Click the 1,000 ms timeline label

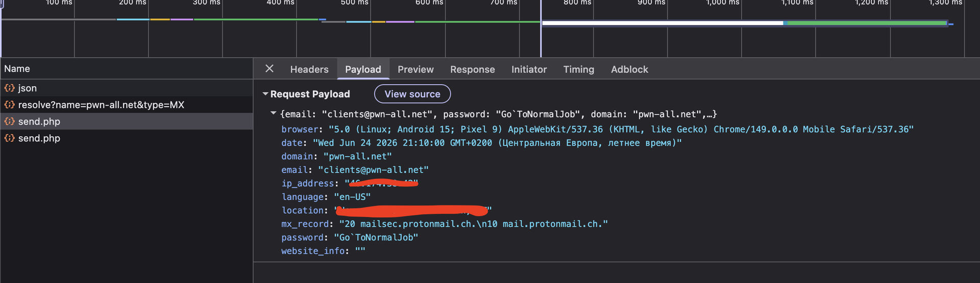[722, 3]
